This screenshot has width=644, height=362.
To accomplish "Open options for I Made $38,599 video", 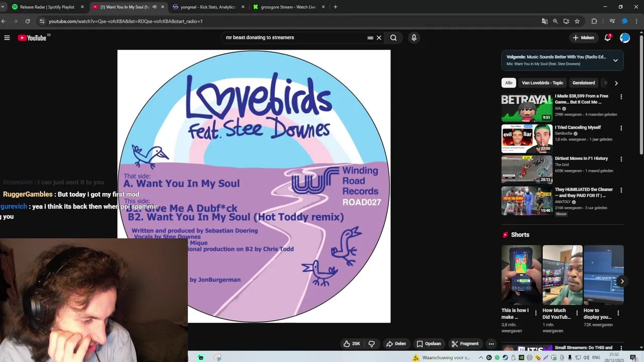I will (621, 97).
